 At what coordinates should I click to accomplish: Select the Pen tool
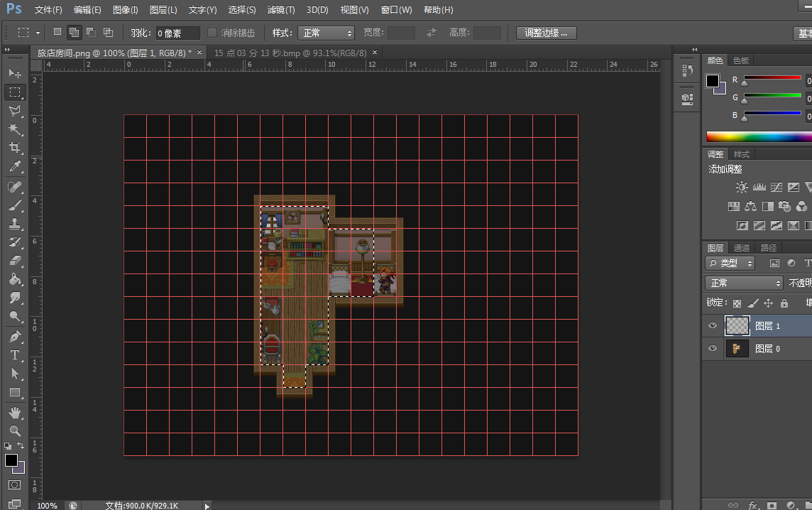pos(15,337)
